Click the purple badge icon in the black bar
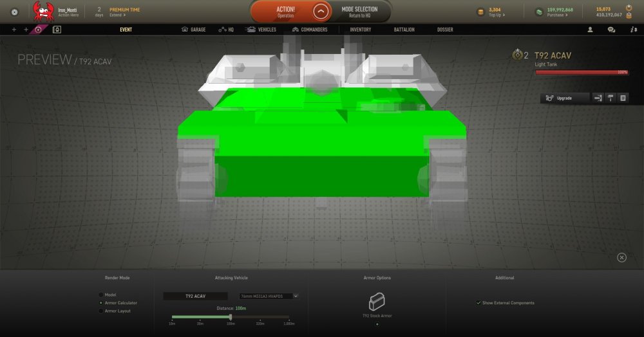Image resolution: width=644 pixels, height=337 pixels. coord(38,30)
